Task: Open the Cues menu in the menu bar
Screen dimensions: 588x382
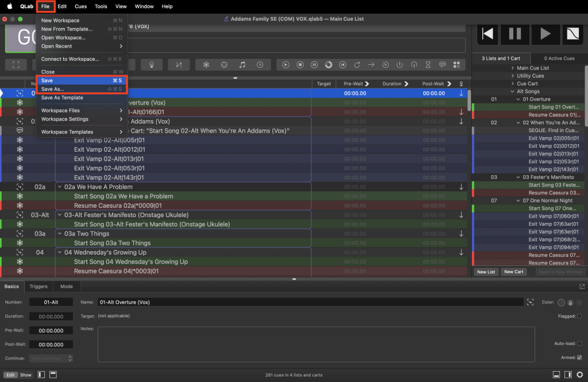Action: pos(80,6)
